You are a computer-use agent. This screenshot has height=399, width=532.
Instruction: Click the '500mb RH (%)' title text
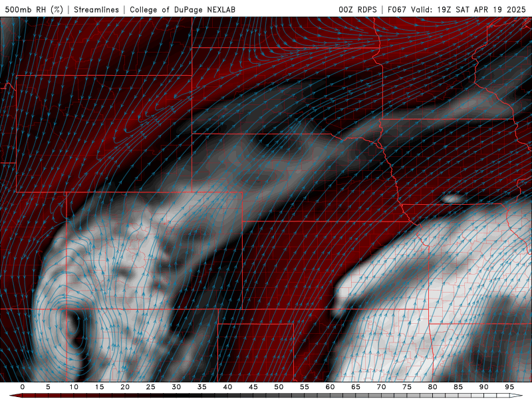click(35, 9)
